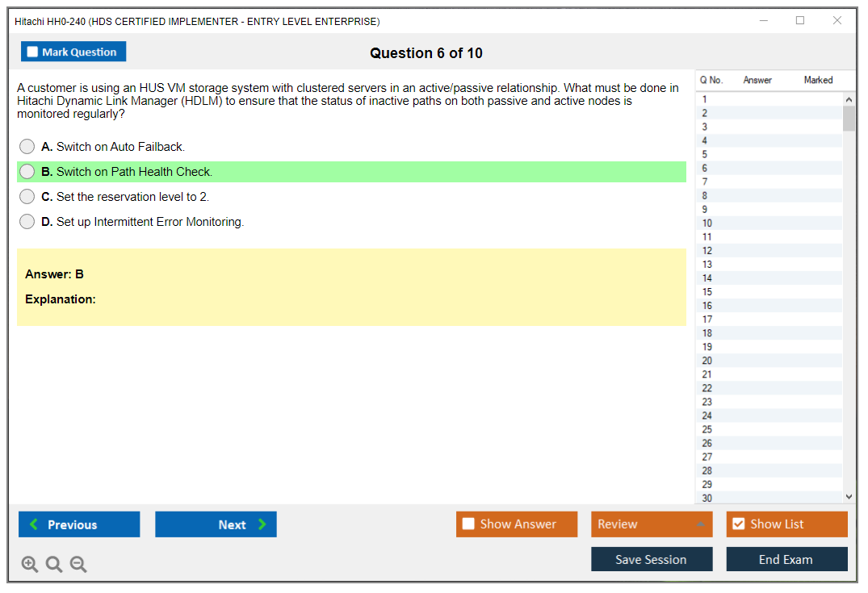Click the zoom in magnifier icon
868x593 pixels.
30,565
